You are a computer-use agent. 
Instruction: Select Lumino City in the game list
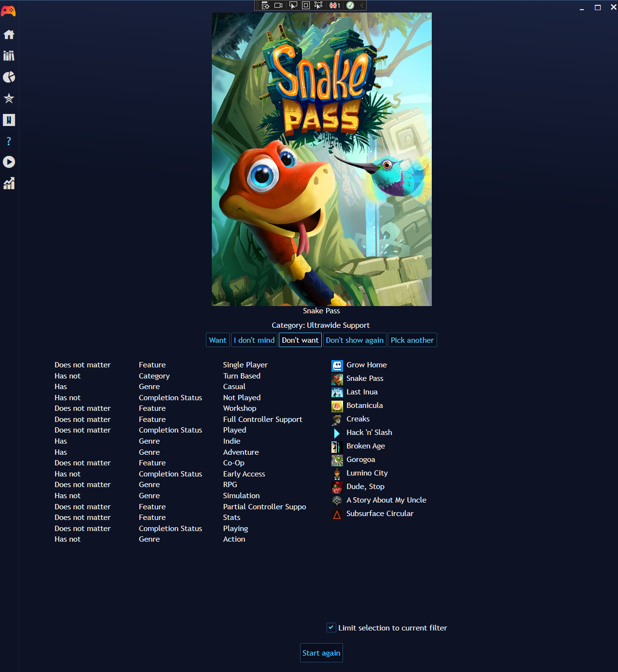(367, 473)
